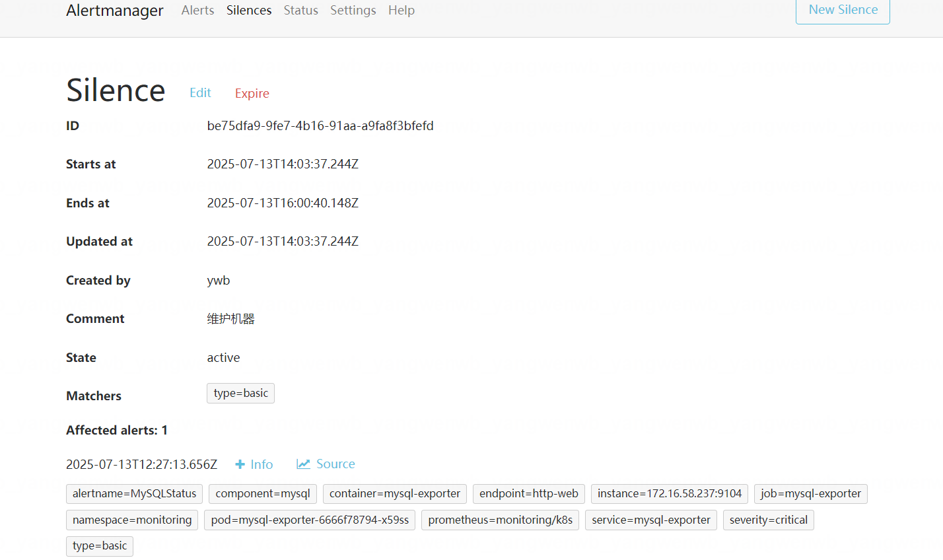Click the chart icon beside Source
The height and width of the screenshot is (560, 943).
(x=303, y=464)
